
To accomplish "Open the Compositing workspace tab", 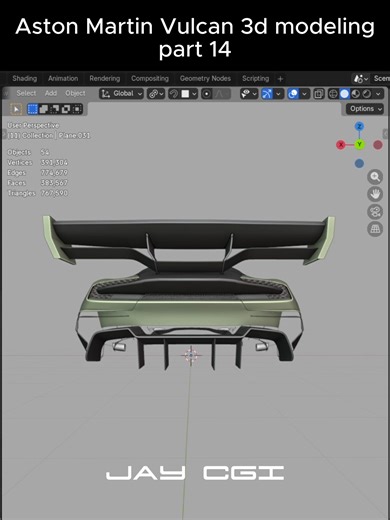I will coord(150,78).
